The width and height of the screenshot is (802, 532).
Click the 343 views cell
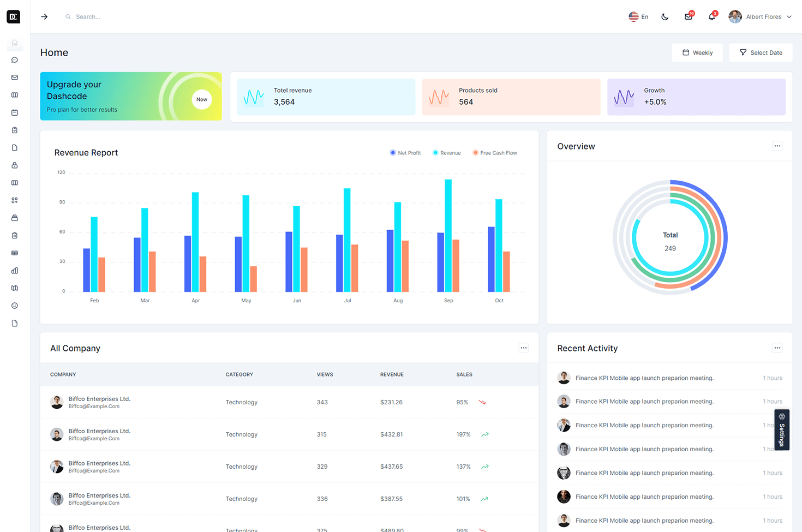point(322,402)
